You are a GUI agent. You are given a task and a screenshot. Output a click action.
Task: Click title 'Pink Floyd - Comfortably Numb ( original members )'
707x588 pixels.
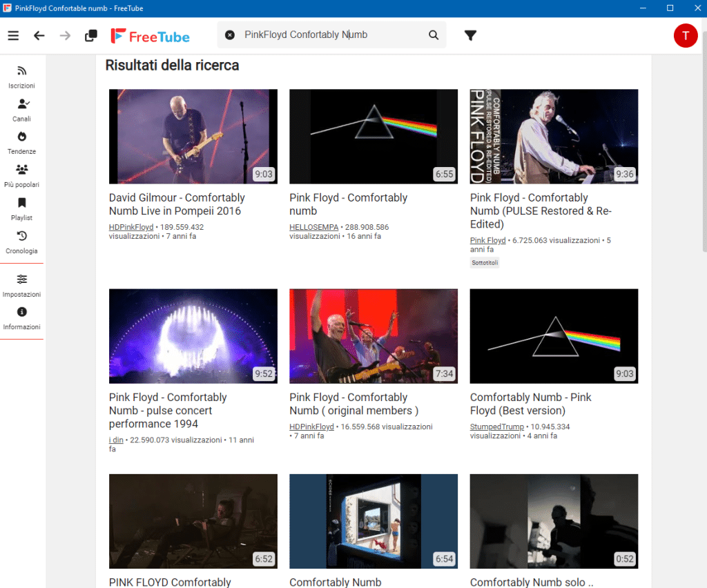click(354, 404)
